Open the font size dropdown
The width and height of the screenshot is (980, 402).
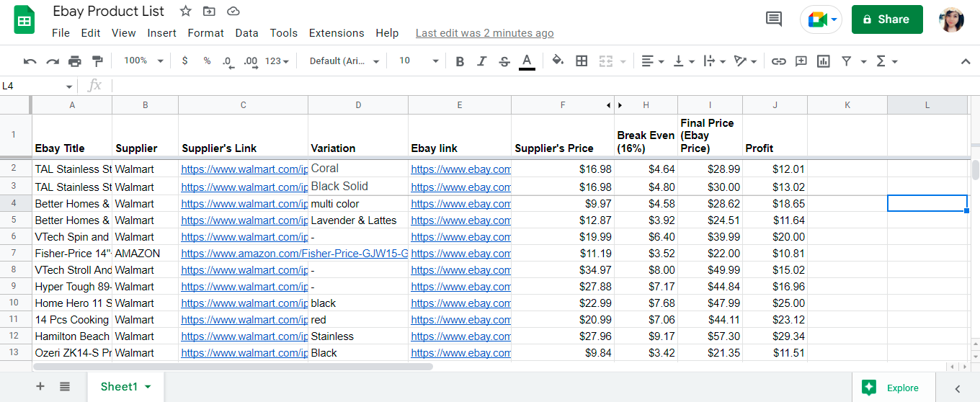tap(419, 61)
